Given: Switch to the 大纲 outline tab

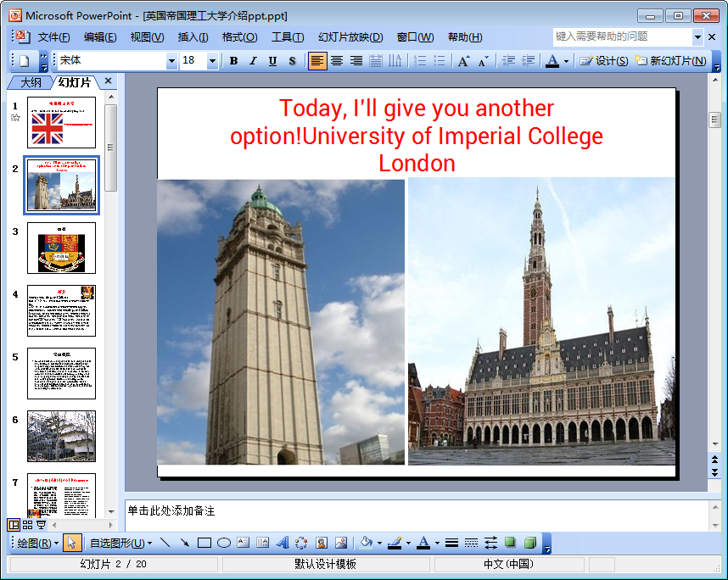Looking at the screenshot, I should point(31,82).
